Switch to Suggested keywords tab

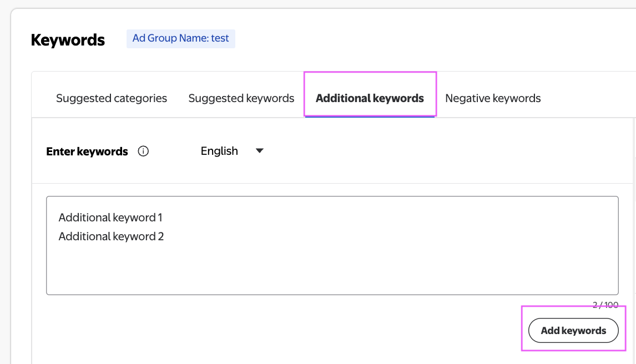pyautogui.click(x=241, y=98)
